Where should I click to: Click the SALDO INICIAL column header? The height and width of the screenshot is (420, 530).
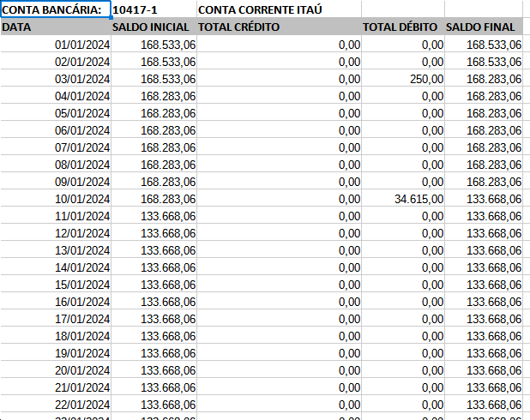click(154, 27)
